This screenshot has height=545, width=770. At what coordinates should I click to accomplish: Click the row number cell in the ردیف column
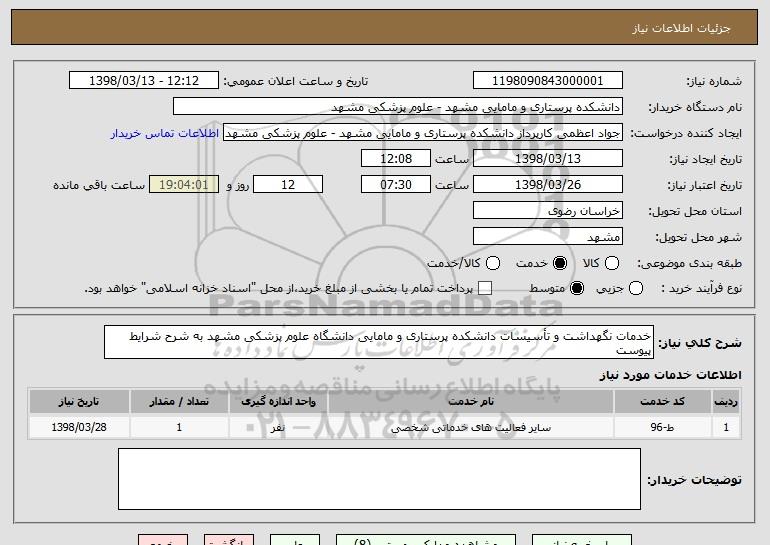(x=726, y=427)
